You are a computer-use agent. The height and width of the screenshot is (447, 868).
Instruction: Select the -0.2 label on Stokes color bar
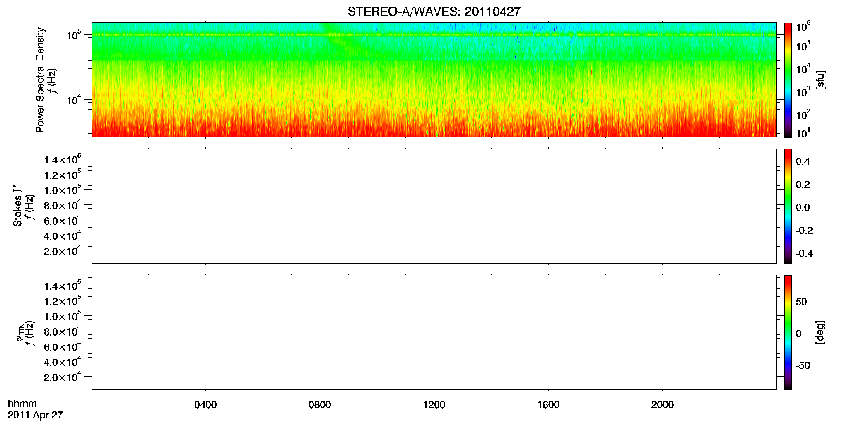pos(804,231)
